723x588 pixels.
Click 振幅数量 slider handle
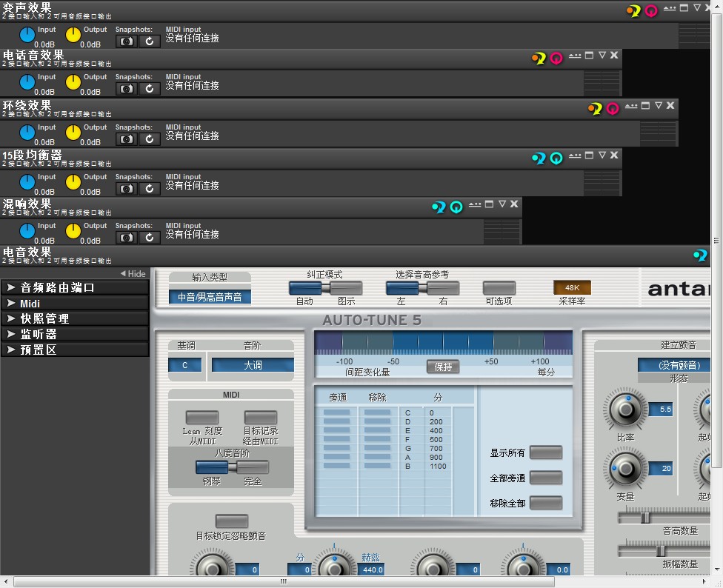point(661,550)
